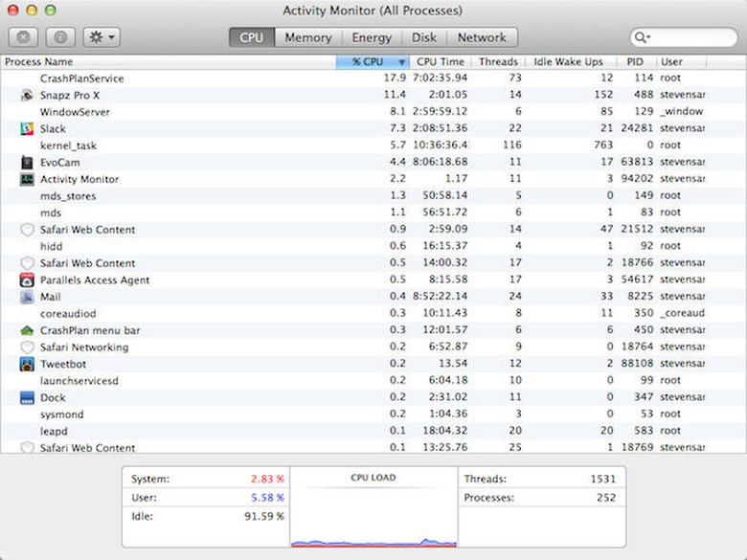Click the Mail app icon
The image size is (747, 560).
click(x=27, y=297)
